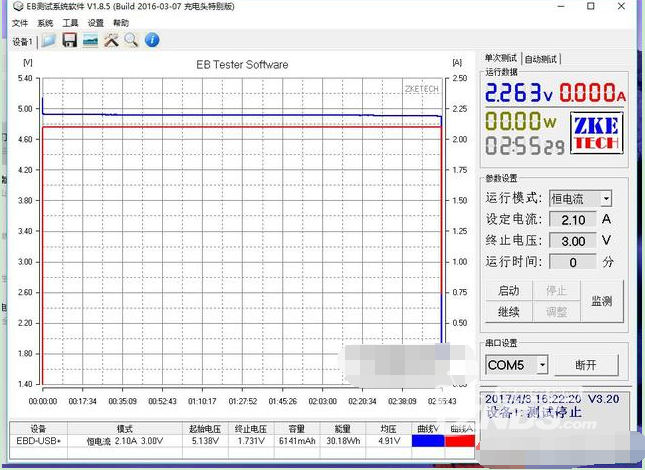Screen dimensions: 645x470
Task: Click the ZKE TECH logo
Action: tap(596, 134)
